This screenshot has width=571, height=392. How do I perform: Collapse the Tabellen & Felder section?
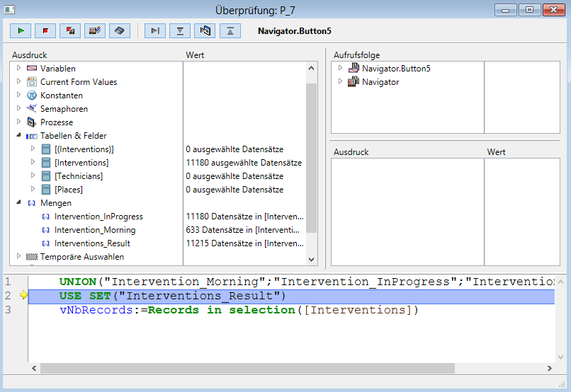(x=19, y=136)
